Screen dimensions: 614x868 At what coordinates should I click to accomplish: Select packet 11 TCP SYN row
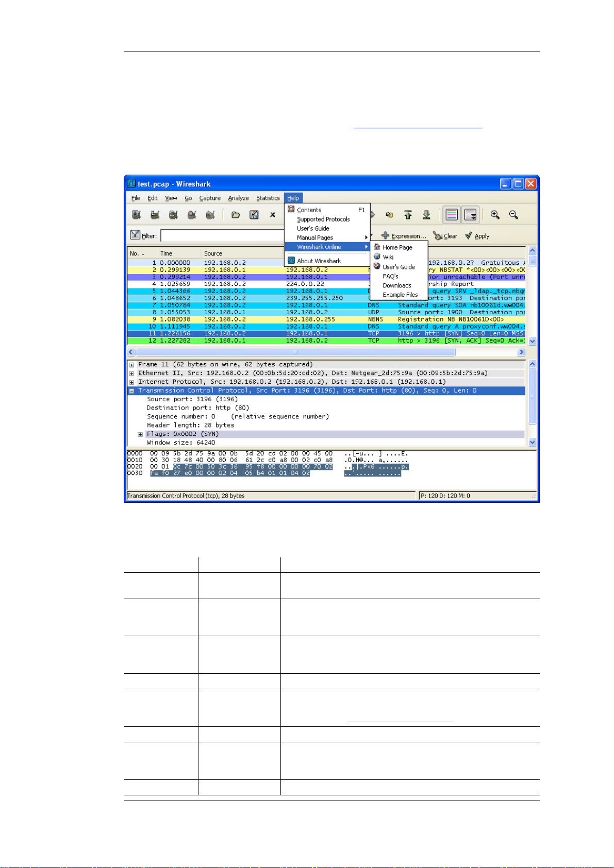[x=326, y=334]
